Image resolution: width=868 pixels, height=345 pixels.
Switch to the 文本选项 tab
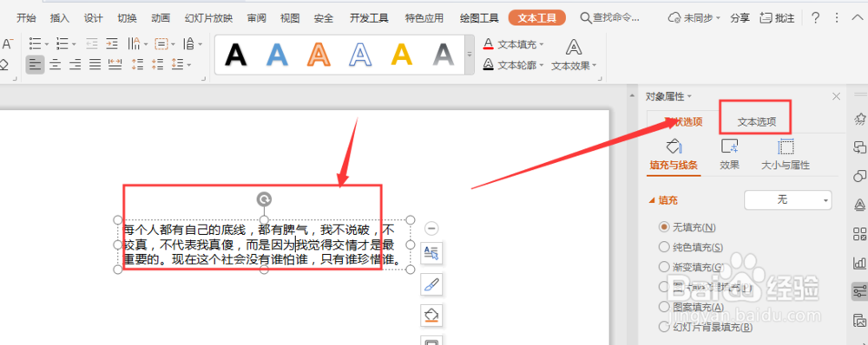point(756,122)
